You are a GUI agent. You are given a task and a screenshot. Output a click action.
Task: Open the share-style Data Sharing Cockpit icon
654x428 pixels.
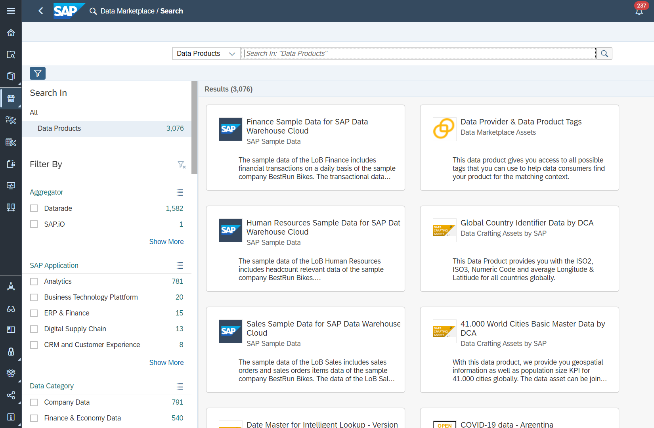11,395
